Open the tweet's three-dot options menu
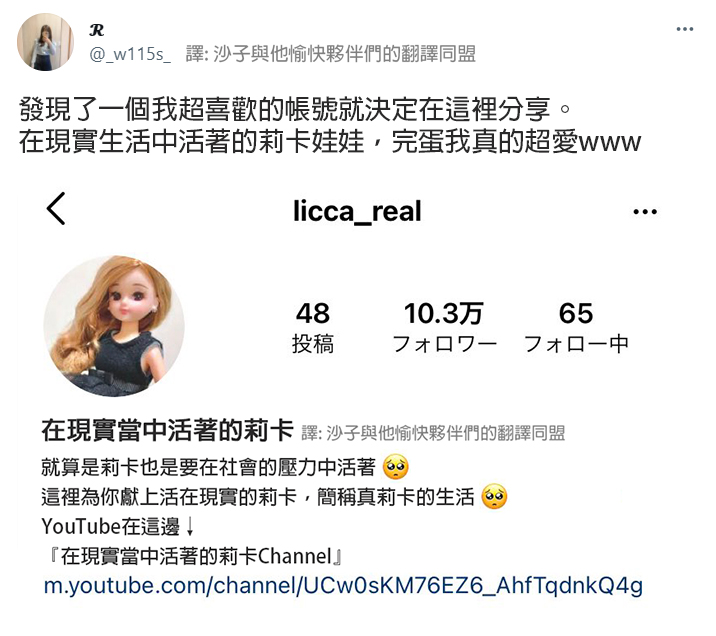 [684, 29]
